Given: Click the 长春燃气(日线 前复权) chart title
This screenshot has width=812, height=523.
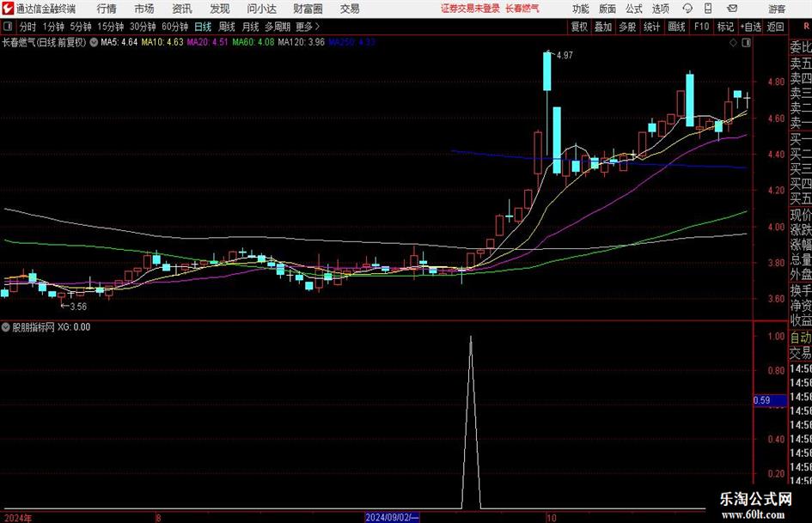Looking at the screenshot, I should [x=44, y=42].
